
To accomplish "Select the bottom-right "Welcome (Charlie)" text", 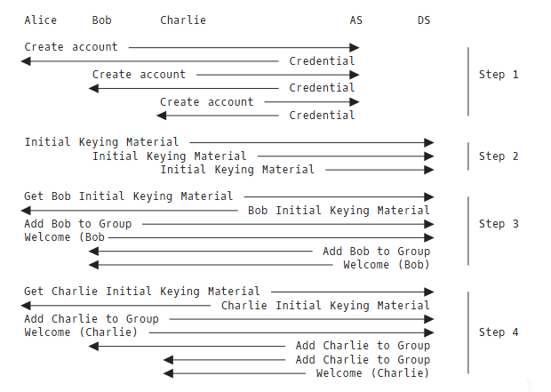I will 373,373.
